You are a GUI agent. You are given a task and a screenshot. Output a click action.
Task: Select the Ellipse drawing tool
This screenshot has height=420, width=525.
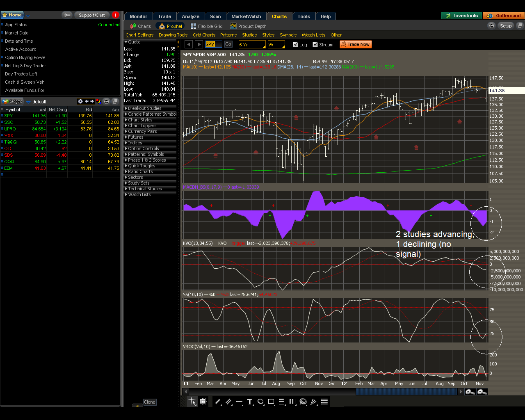point(260,402)
